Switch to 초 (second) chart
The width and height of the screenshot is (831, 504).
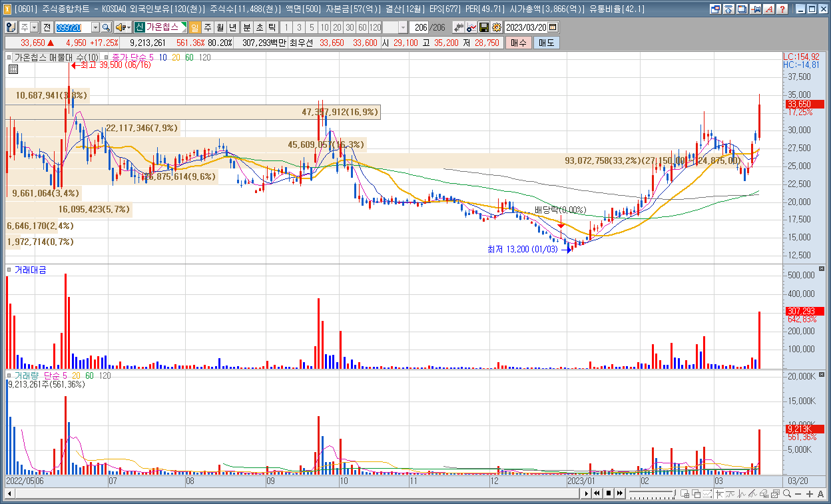point(260,27)
